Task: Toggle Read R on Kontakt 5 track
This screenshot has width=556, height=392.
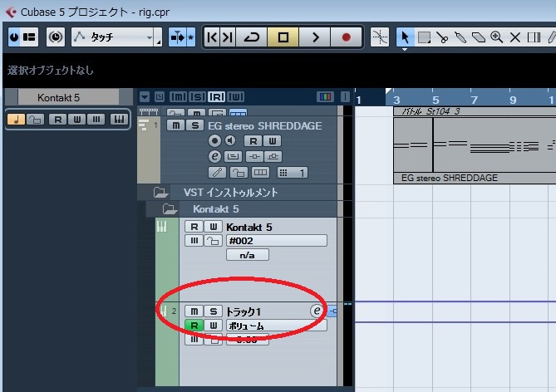Action: tap(194, 227)
